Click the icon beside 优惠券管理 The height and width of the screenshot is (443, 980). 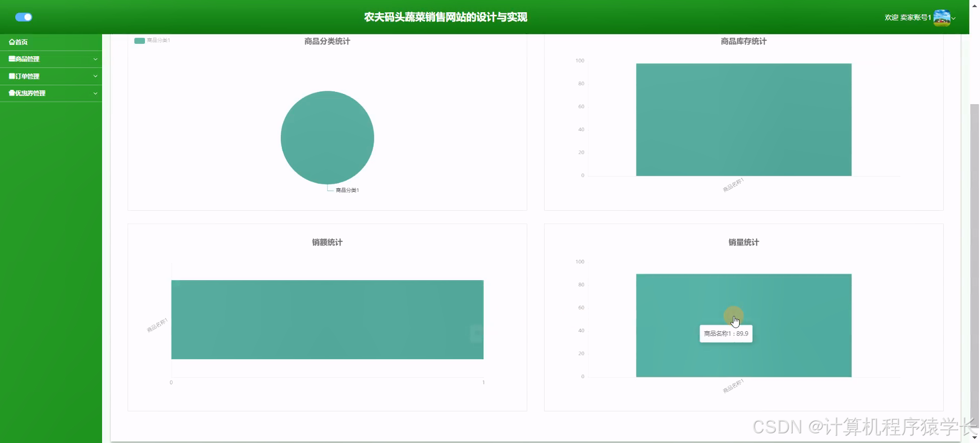click(11, 93)
